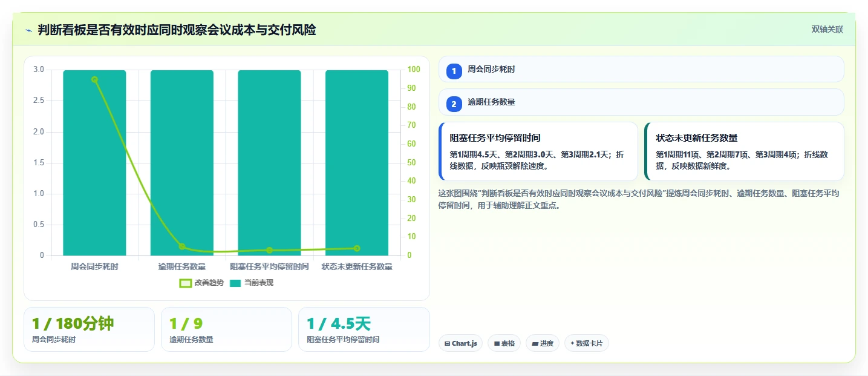868x376 pixels.
Task: Click the 数据卡片 tag chip
Action: tap(587, 343)
